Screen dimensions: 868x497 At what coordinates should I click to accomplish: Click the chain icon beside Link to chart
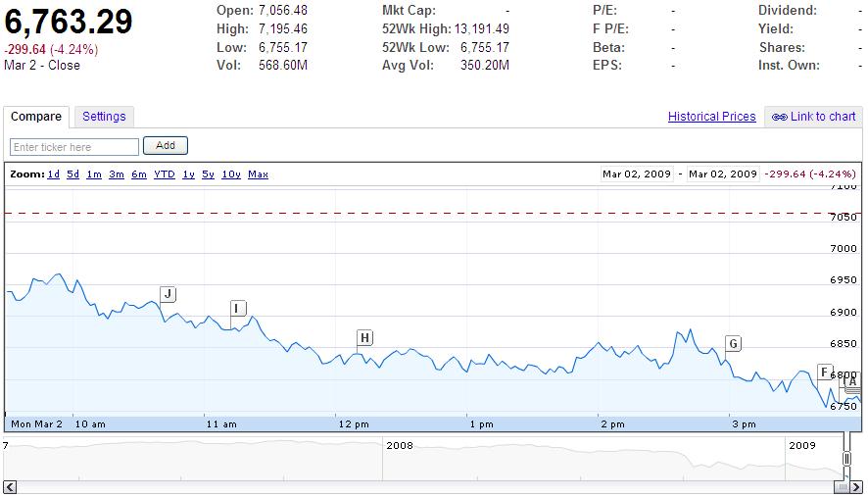[779, 117]
